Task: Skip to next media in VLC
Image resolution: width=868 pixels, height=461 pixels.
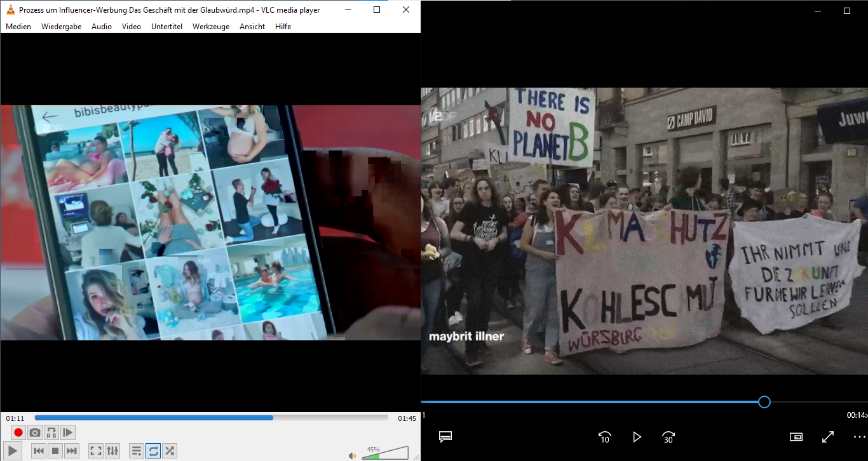Action: pyautogui.click(x=72, y=451)
